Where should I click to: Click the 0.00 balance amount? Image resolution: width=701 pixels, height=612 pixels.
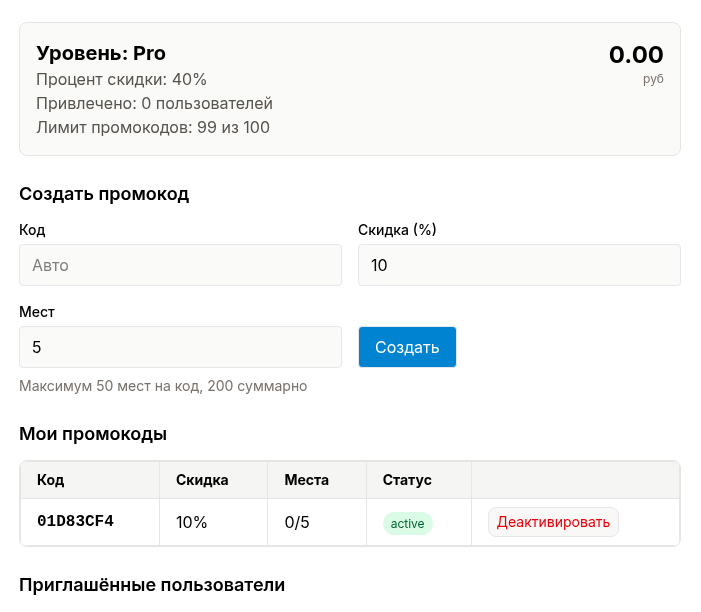[636, 55]
